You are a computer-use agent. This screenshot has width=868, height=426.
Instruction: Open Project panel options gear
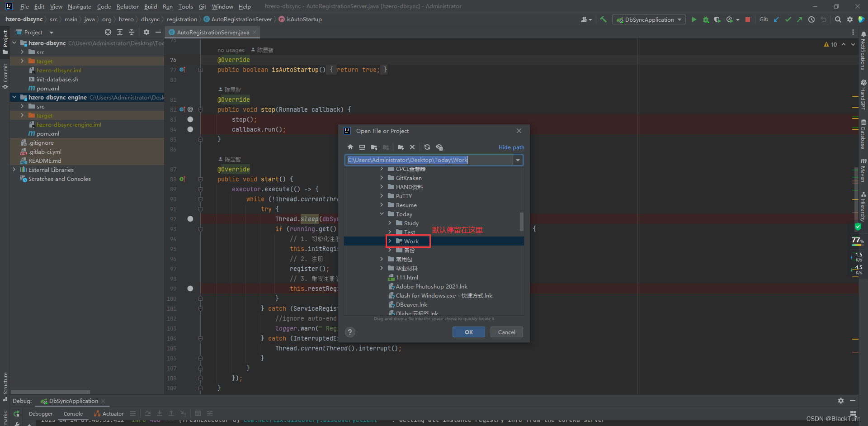146,32
